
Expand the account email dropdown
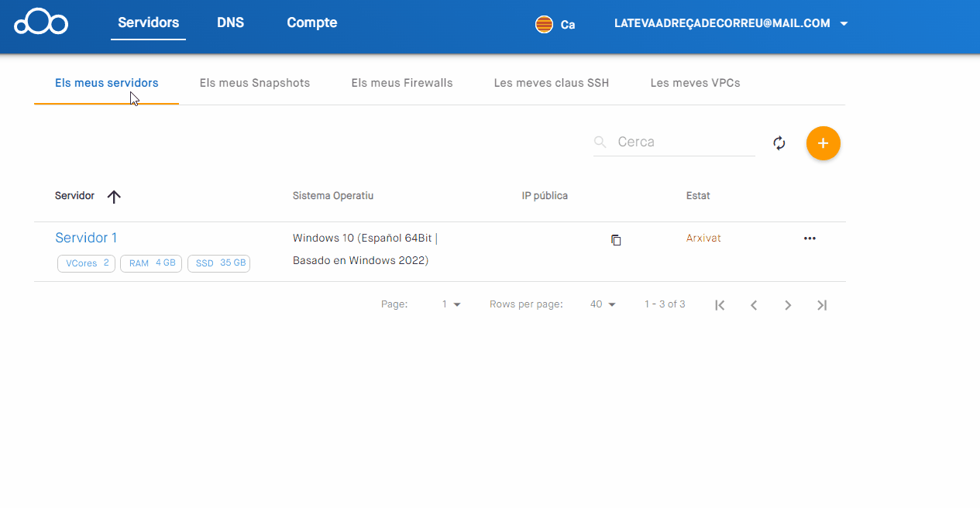[x=844, y=24]
